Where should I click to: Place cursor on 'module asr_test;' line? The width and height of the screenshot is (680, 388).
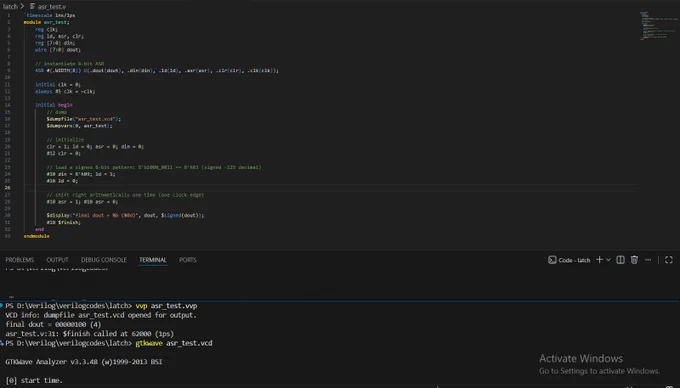(46, 22)
